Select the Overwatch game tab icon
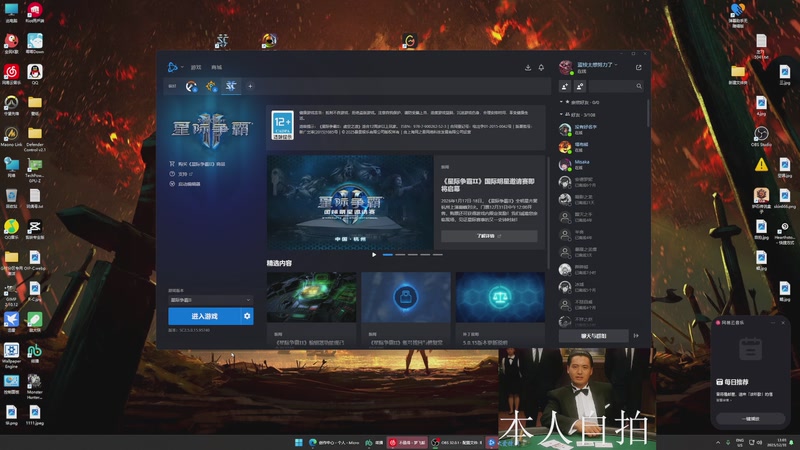 191,86
